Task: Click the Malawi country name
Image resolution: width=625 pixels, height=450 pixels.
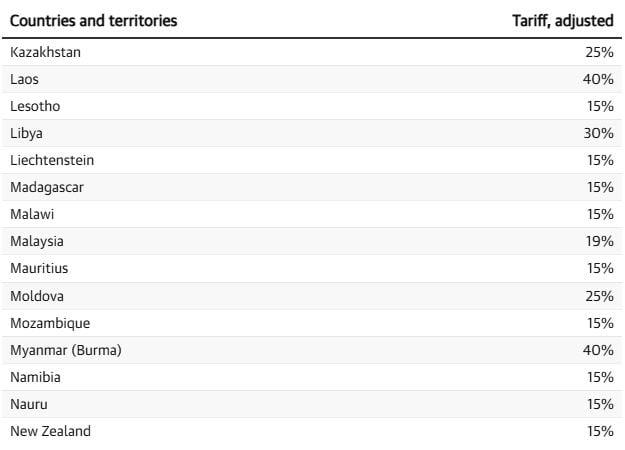Action: point(32,214)
